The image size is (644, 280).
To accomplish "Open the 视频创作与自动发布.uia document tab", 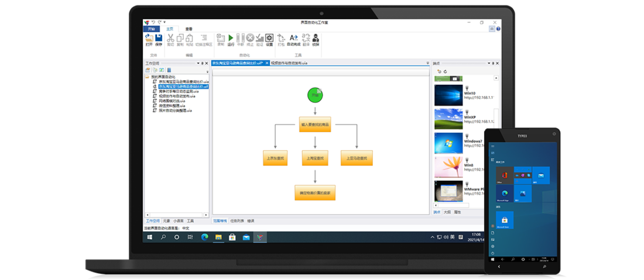I will (289, 63).
